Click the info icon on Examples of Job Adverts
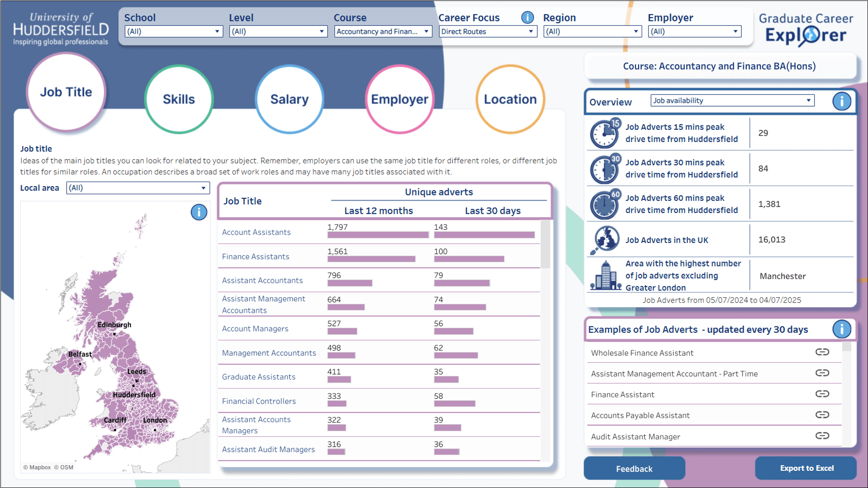This screenshot has width=868, height=488. pyautogui.click(x=842, y=329)
